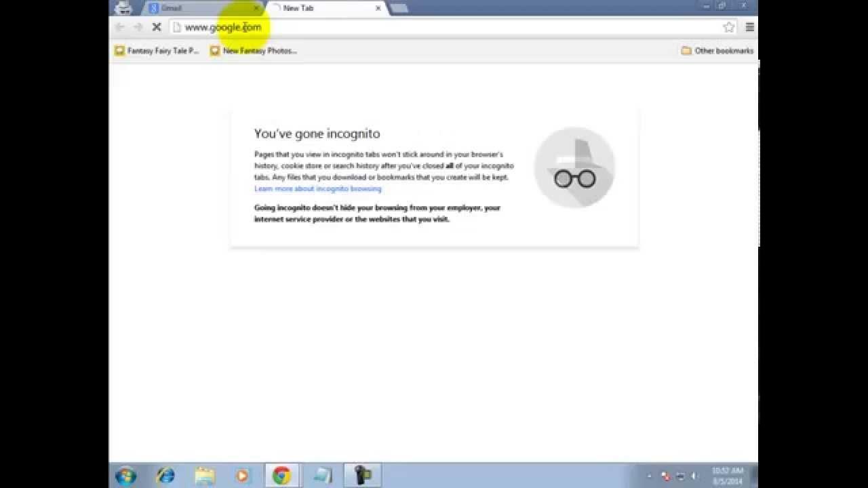Viewport: 868px width, 488px height.
Task: Close the New Tab tab
Action: click(x=378, y=8)
